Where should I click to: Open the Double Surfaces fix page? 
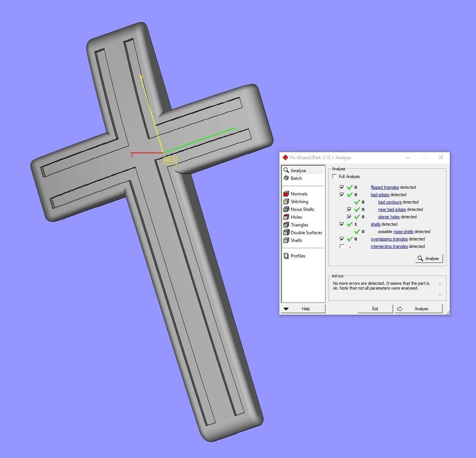click(306, 232)
